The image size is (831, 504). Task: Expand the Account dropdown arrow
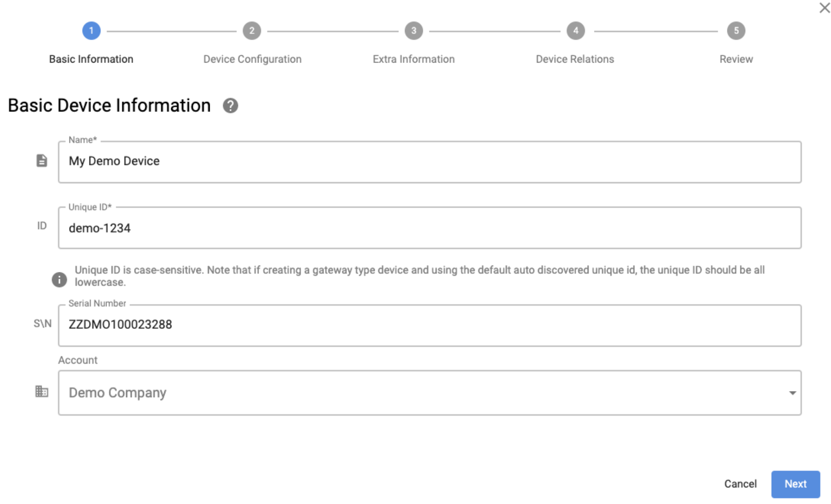tap(792, 393)
